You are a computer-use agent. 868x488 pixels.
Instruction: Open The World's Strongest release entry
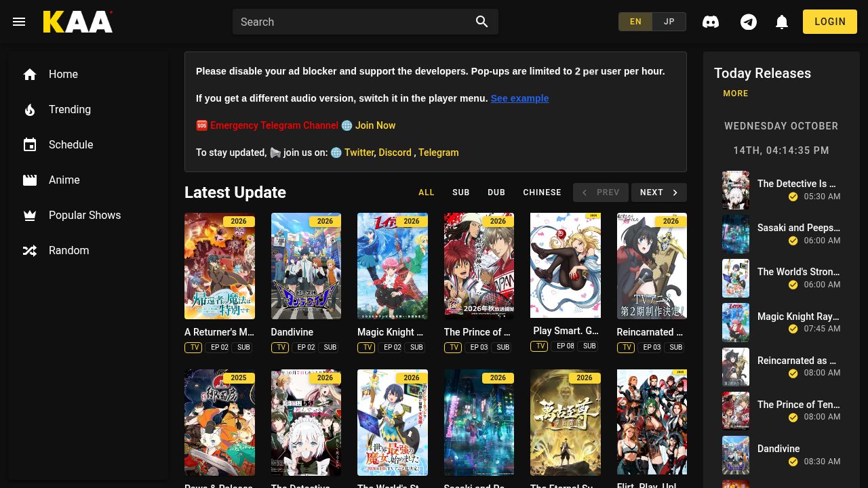781,278
